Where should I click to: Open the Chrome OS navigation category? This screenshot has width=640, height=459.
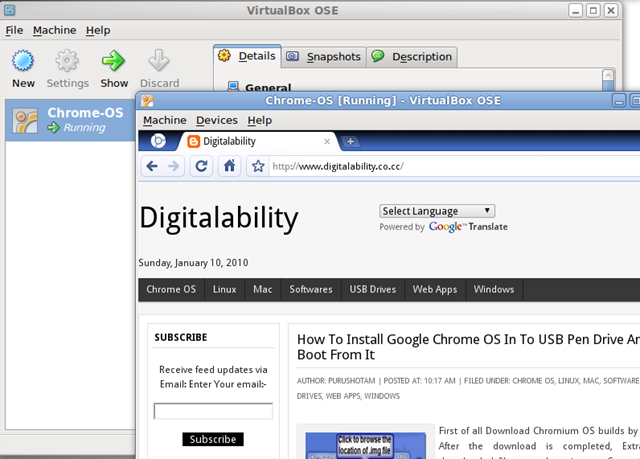point(171,290)
